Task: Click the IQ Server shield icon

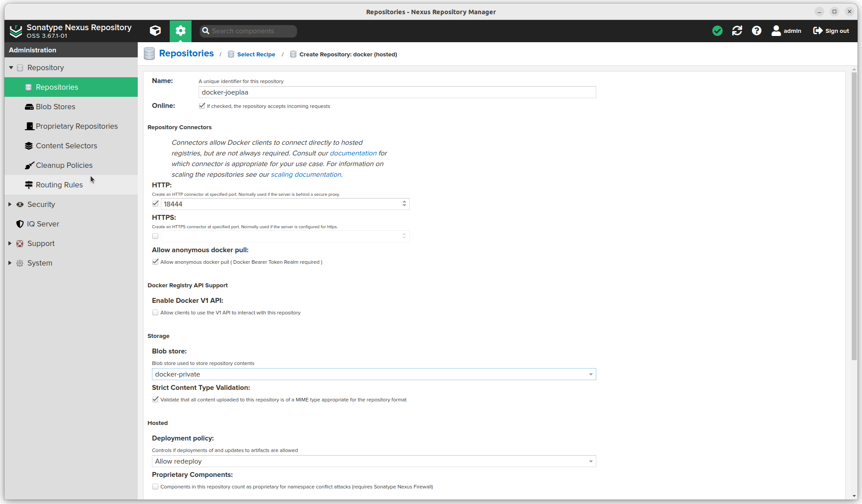Action: [20, 224]
